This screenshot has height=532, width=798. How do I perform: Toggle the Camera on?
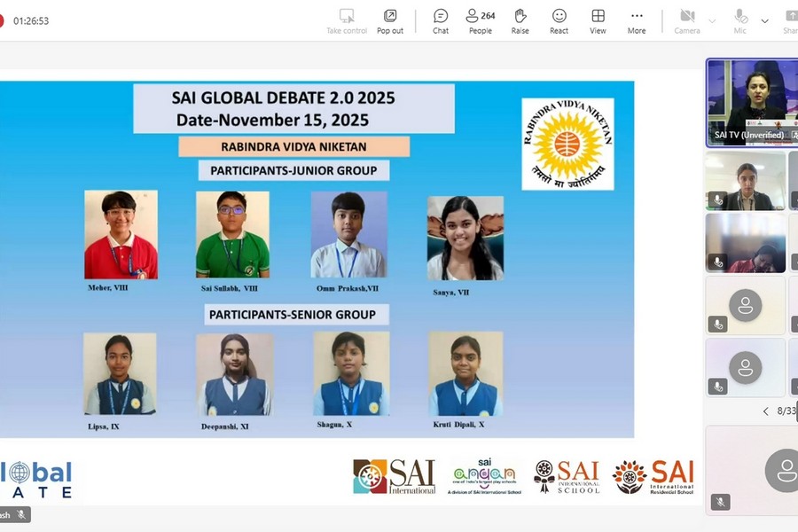[687, 20]
